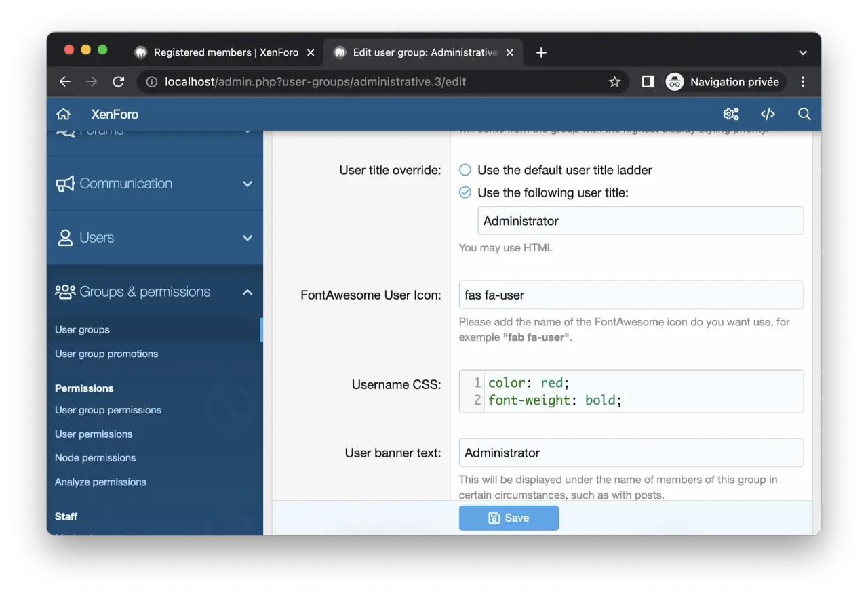The image size is (868, 597).
Task: Select "Use the default user title ladder"
Action: pos(465,170)
